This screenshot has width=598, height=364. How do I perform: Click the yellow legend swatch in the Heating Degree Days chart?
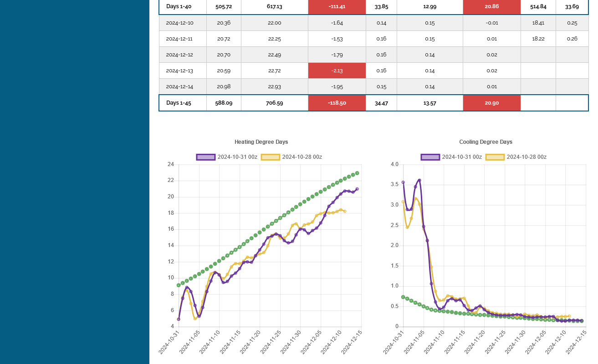[270, 157]
